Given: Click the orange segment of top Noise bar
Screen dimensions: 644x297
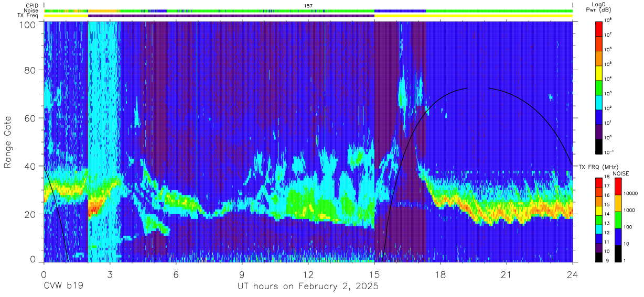Looking at the screenshot, I should 103,10.
